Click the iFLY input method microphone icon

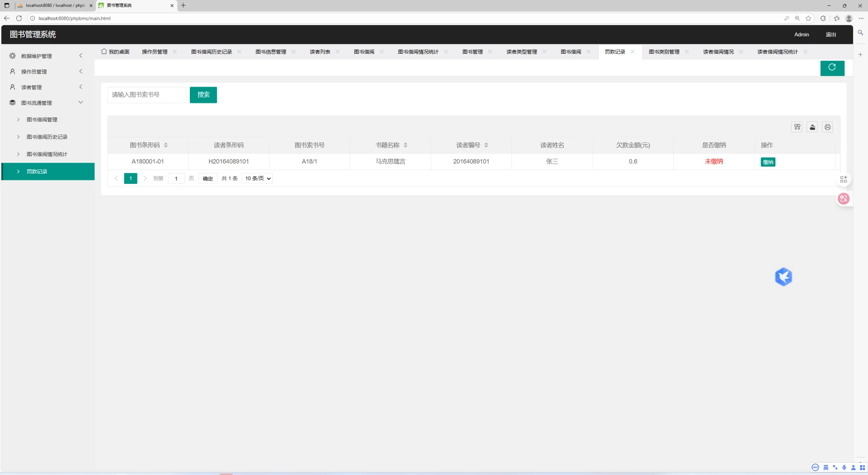pos(844,468)
